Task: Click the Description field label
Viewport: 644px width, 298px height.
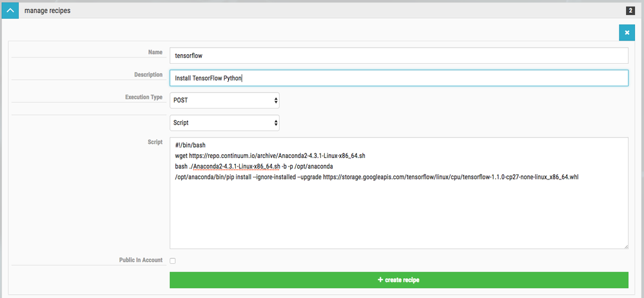Action: (148, 75)
